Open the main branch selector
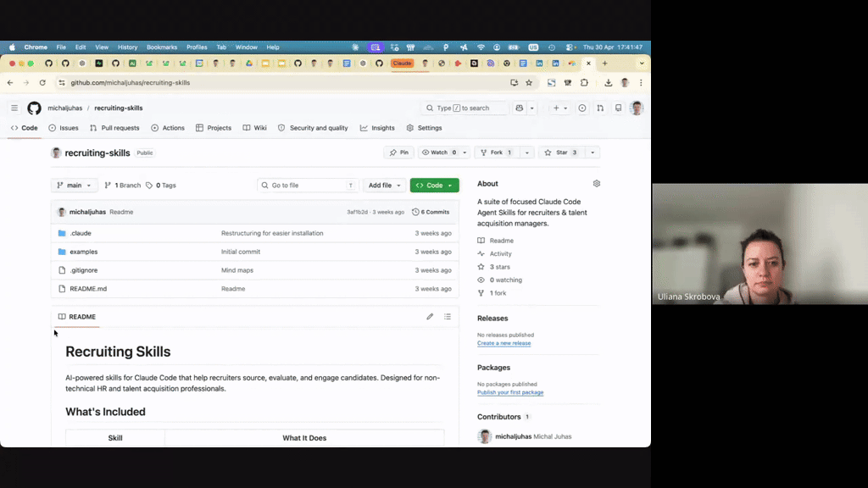868x488 pixels. pyautogui.click(x=74, y=186)
